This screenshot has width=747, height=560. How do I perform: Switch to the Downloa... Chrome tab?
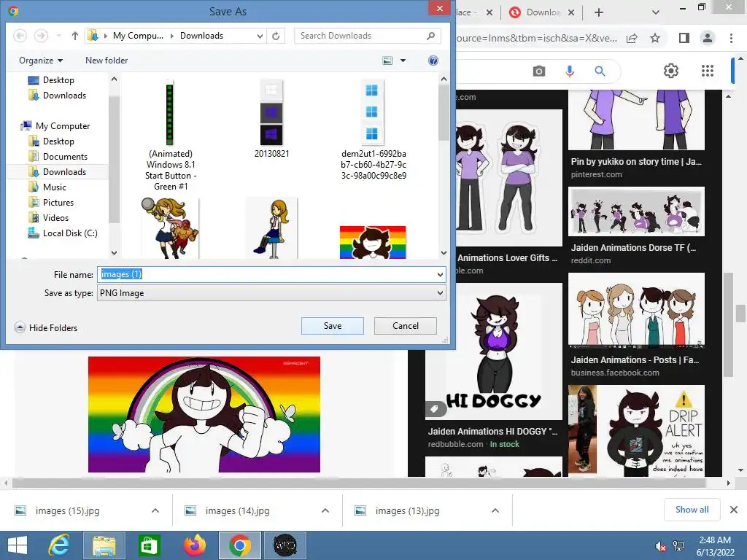[542, 12]
